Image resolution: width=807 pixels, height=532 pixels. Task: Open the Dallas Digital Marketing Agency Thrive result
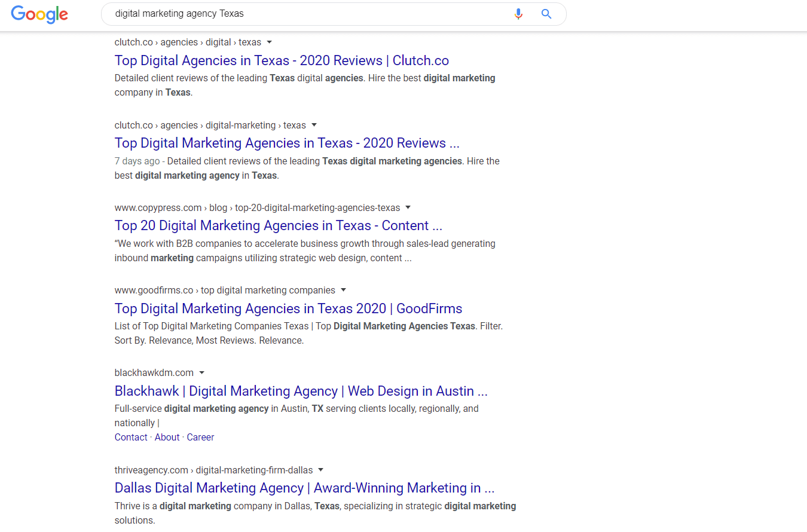(304, 488)
